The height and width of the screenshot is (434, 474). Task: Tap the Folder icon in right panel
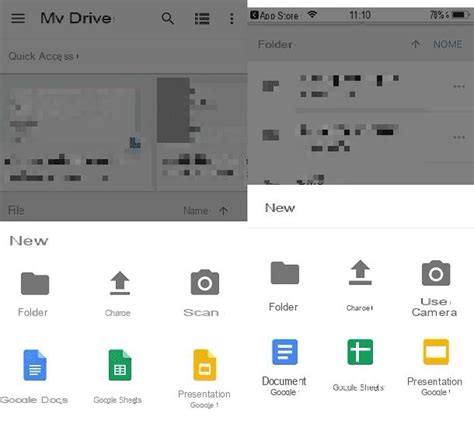click(x=285, y=273)
